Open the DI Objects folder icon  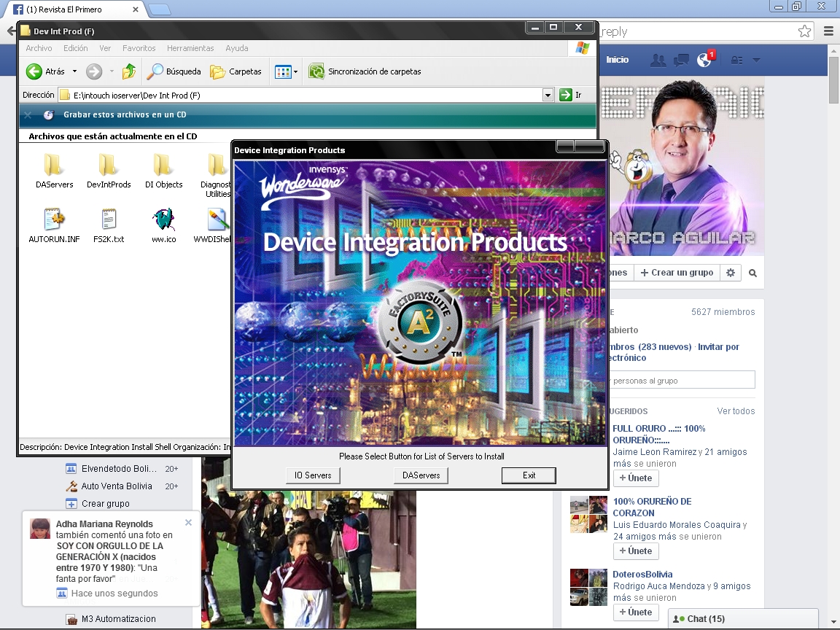[x=163, y=165]
